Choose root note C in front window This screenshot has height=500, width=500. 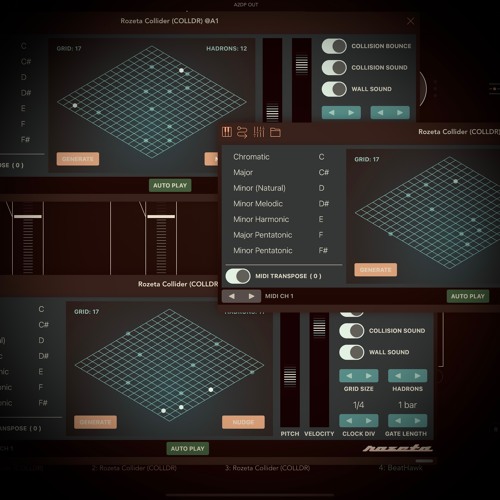point(321,157)
